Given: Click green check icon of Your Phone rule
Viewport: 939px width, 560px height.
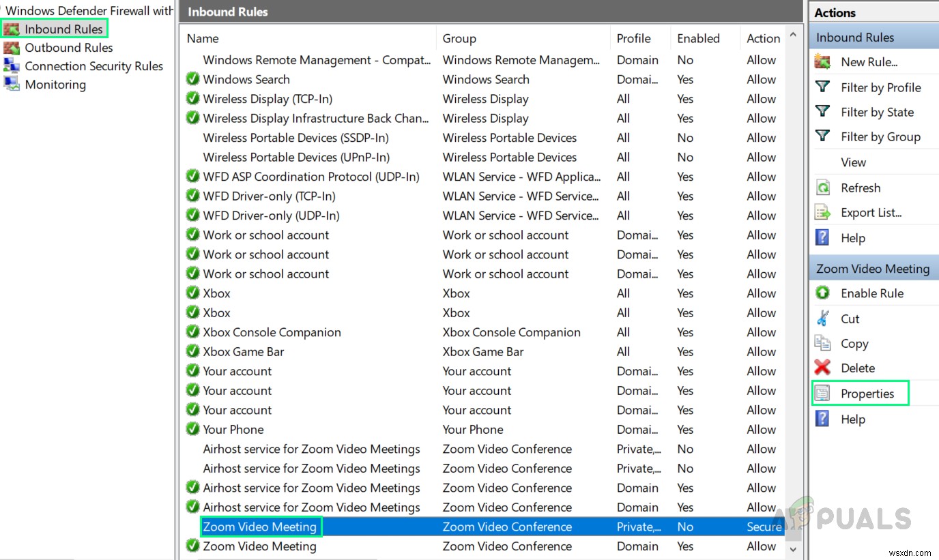Looking at the screenshot, I should click(x=192, y=429).
